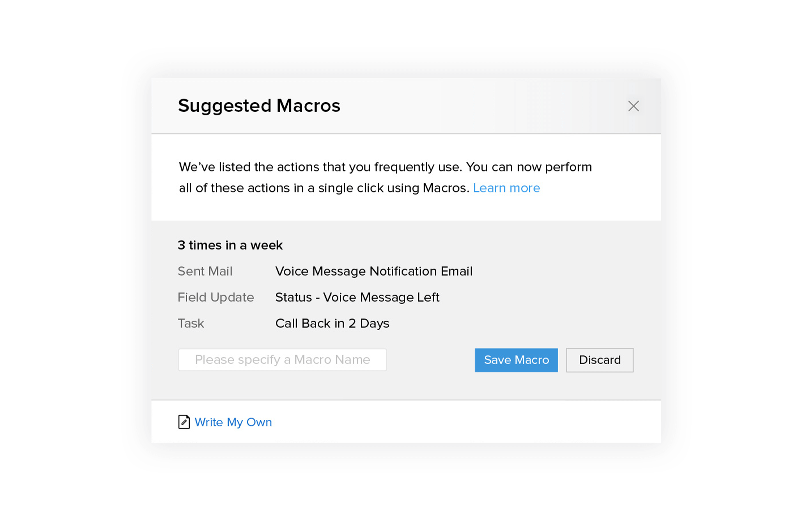Image resolution: width=812 pixels, height=520 pixels.
Task: Focus the Macro Name input field
Action: pos(282,360)
